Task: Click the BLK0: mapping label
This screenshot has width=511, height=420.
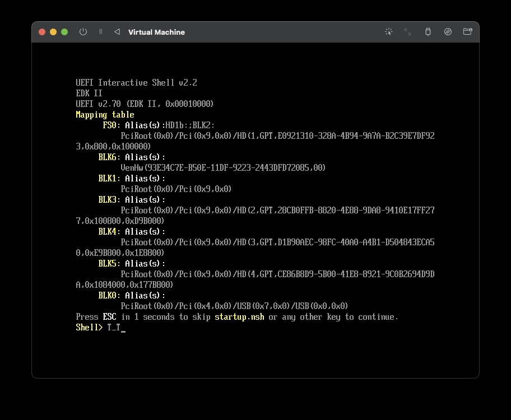Action: click(109, 296)
